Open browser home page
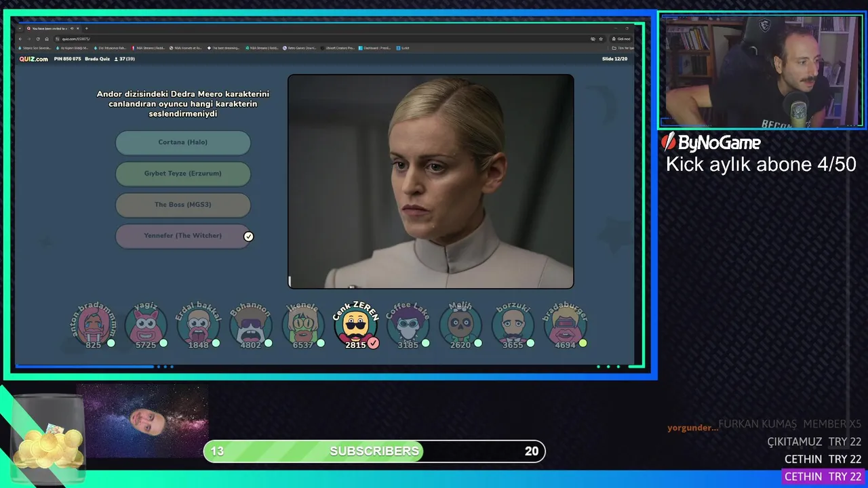Viewport: 868px width, 488px height. pyautogui.click(x=47, y=39)
